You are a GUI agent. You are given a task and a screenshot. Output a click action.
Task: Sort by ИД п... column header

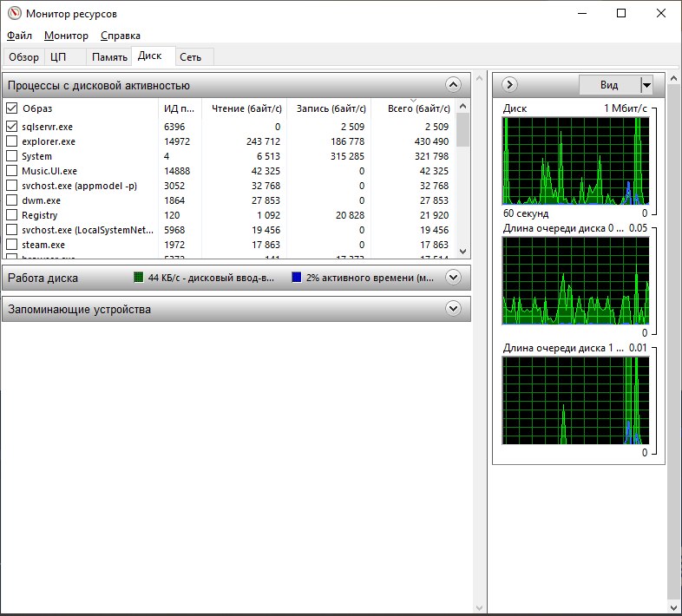[x=180, y=108]
